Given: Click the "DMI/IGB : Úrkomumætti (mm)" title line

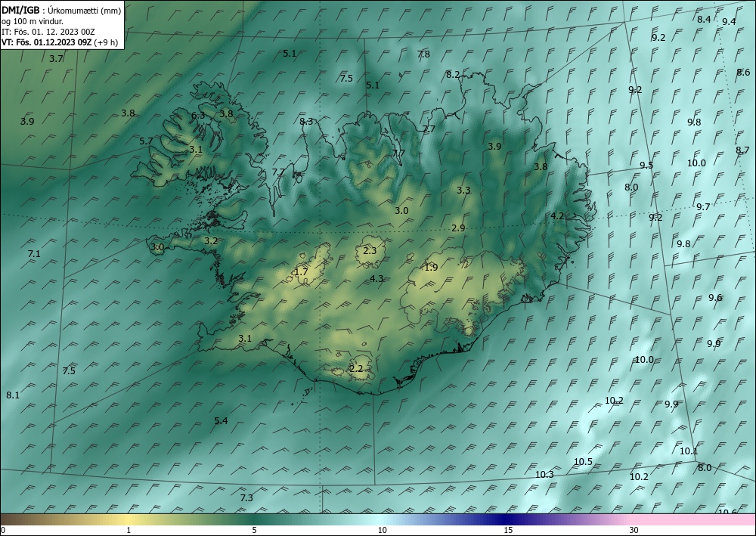Looking at the screenshot, I should tap(61, 10).
